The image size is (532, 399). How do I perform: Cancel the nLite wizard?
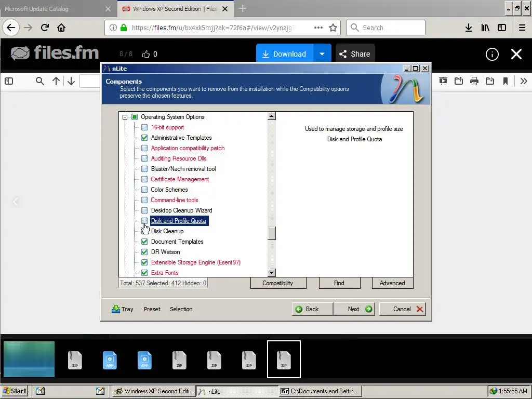[x=403, y=309]
